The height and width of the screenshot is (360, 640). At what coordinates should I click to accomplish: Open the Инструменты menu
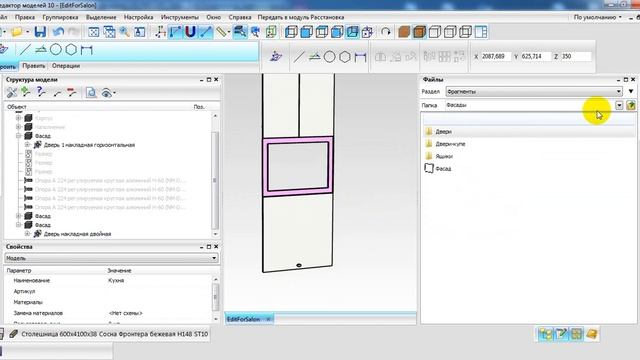[x=180, y=17]
